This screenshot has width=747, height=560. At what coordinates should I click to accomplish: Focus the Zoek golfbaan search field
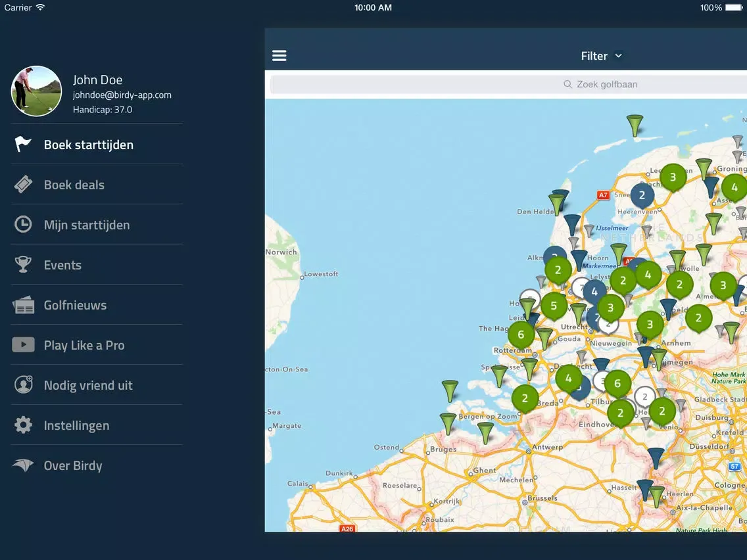click(508, 84)
